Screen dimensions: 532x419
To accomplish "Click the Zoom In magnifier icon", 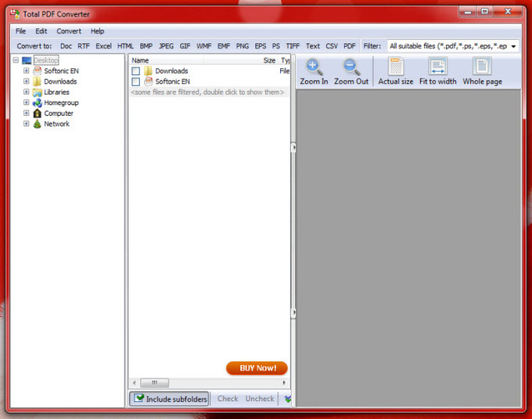I will 314,67.
